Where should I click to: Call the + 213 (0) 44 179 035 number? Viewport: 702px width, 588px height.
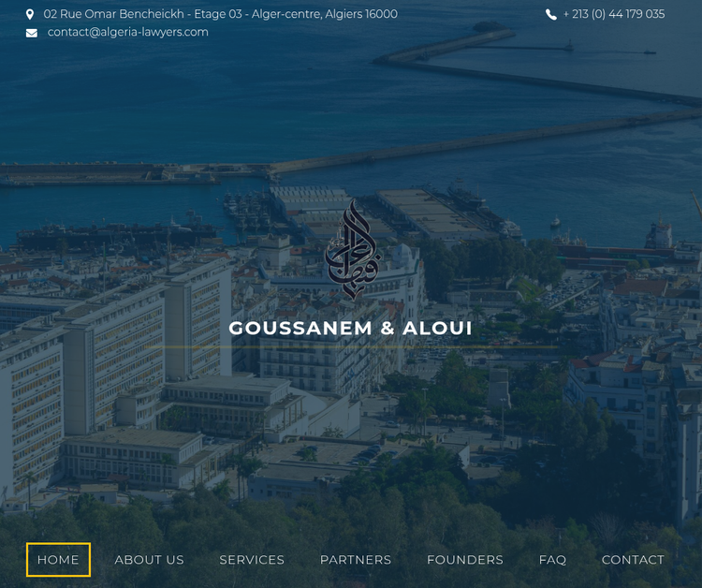pyautogui.click(x=614, y=14)
